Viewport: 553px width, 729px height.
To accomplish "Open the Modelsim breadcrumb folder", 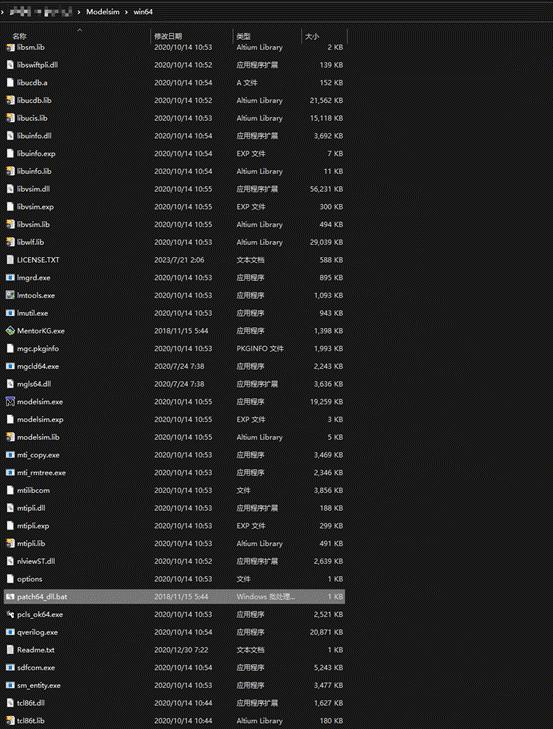I will (103, 12).
